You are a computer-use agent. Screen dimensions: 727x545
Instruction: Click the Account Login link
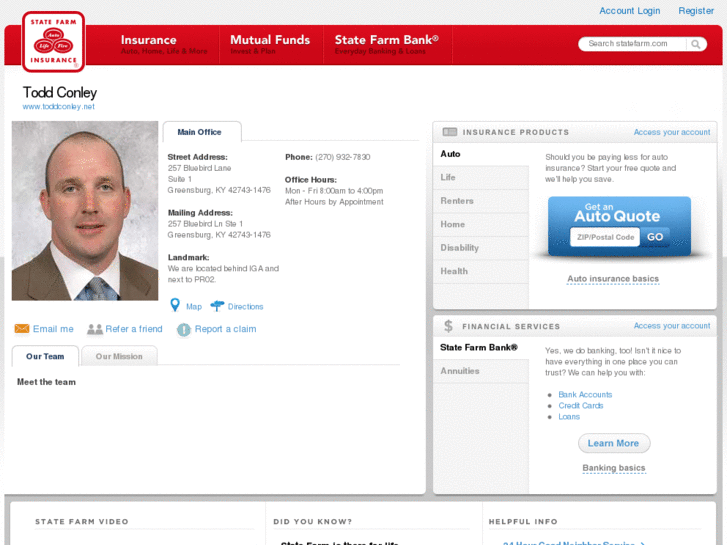coord(630,11)
